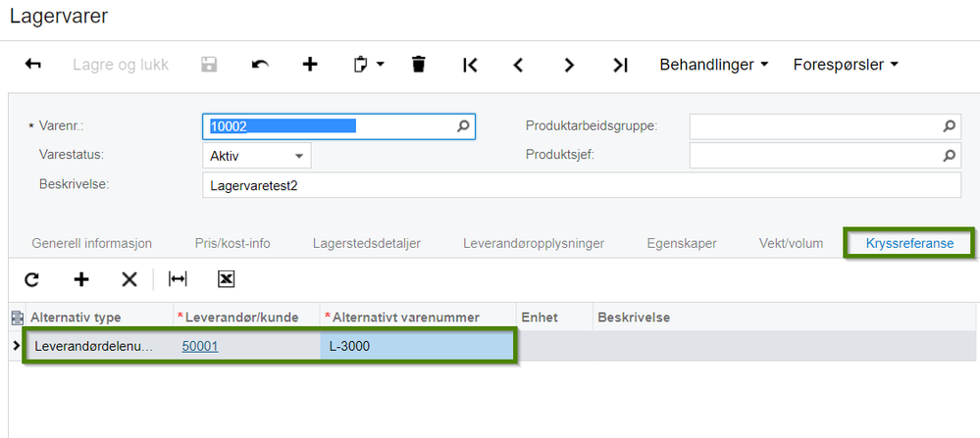Viewport: 980px width, 438px height.
Task: Open the Forespørsler dropdown menu
Action: [846, 65]
